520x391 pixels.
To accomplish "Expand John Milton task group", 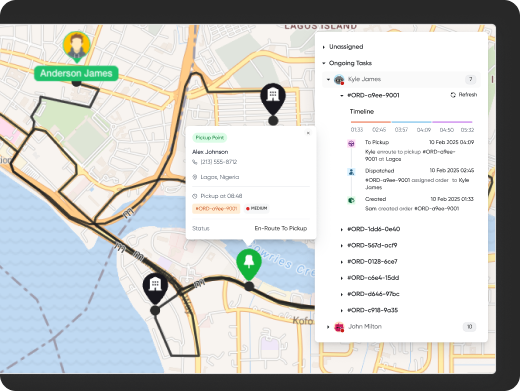I will pyautogui.click(x=328, y=327).
